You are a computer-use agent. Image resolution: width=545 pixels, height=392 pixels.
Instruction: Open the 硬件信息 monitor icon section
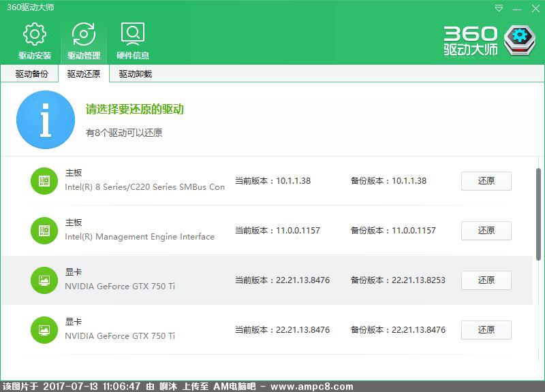click(133, 40)
